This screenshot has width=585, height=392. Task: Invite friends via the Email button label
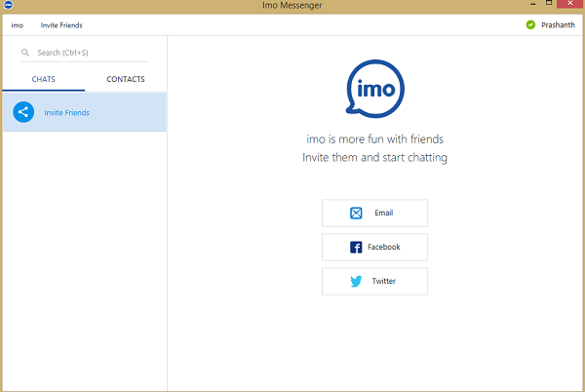[383, 213]
